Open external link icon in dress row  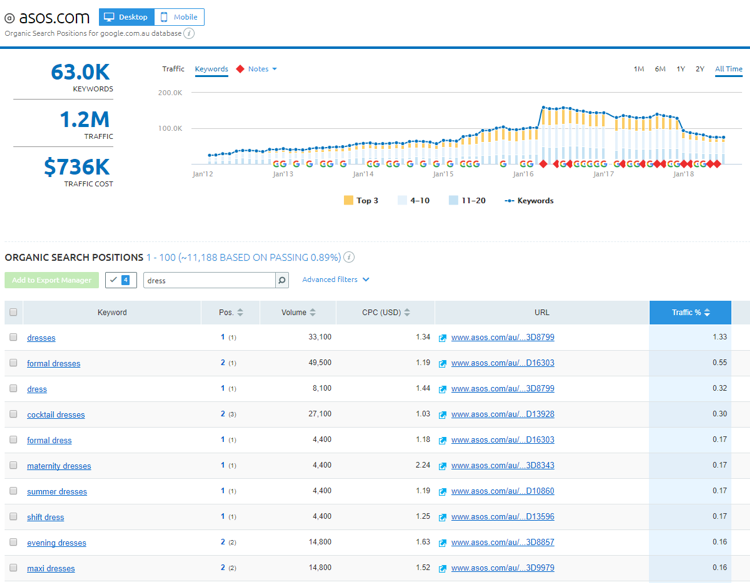tap(442, 389)
